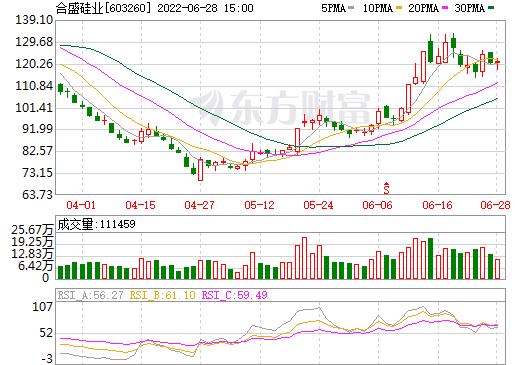This screenshot has height=365, width=520.
Task: Click the 20PMA magenta legend swatch
Action: pyautogui.click(x=445, y=8)
